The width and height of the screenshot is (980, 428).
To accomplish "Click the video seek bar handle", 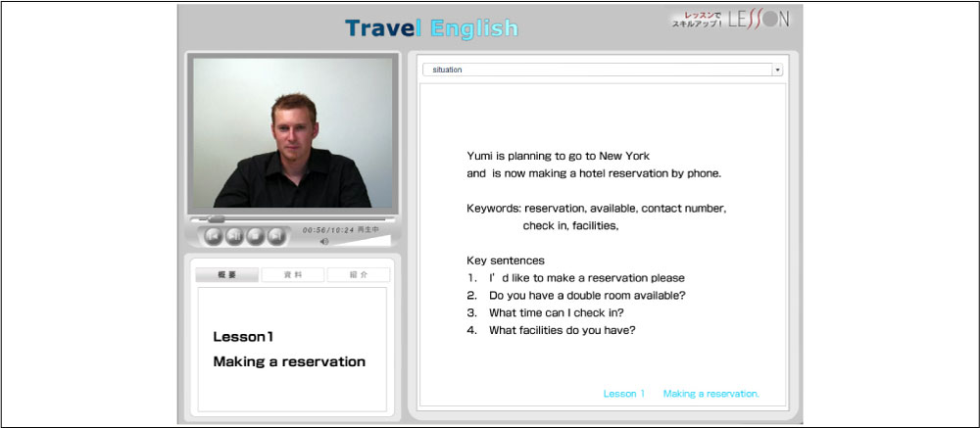I will click(x=216, y=219).
